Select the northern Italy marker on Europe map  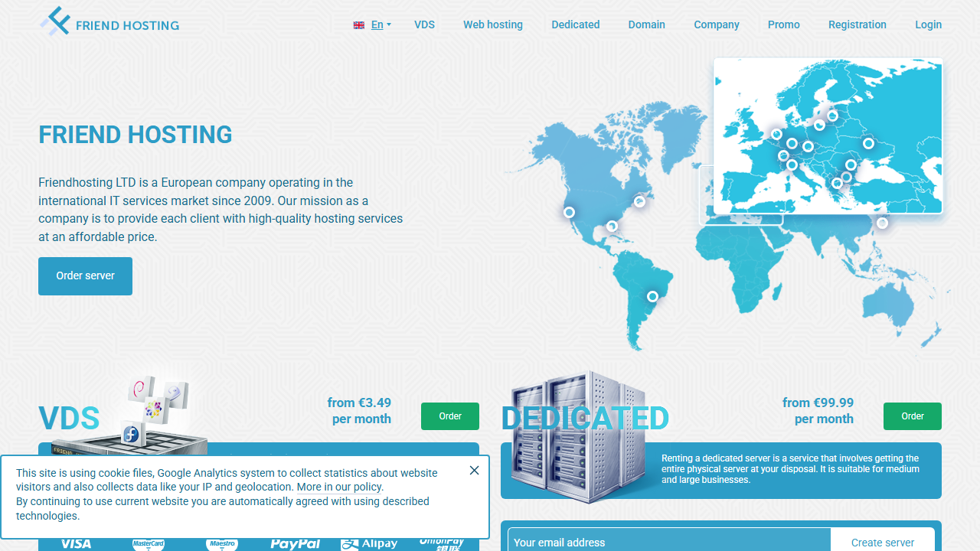[x=792, y=165]
